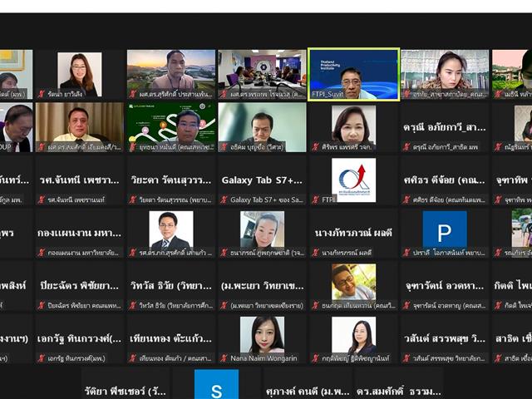
Task: Click muted mic icon on the FTPI logo tile
Action: 316,199
